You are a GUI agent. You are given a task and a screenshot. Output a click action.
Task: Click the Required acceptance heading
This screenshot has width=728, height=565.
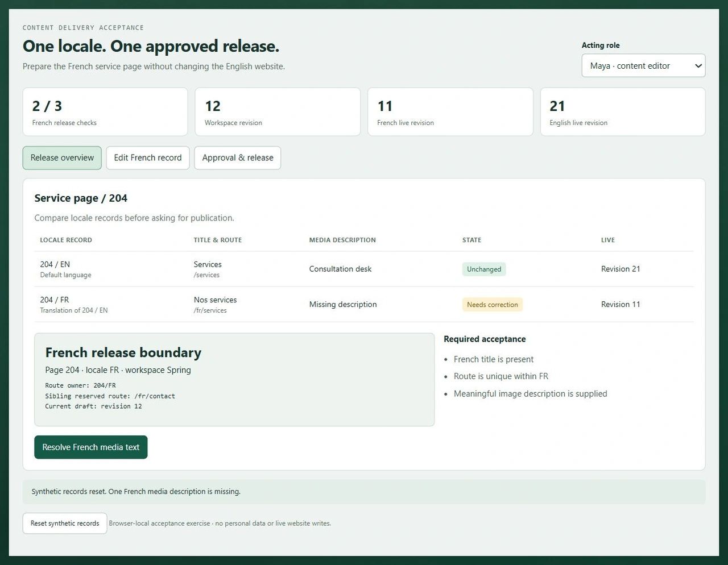click(x=485, y=339)
